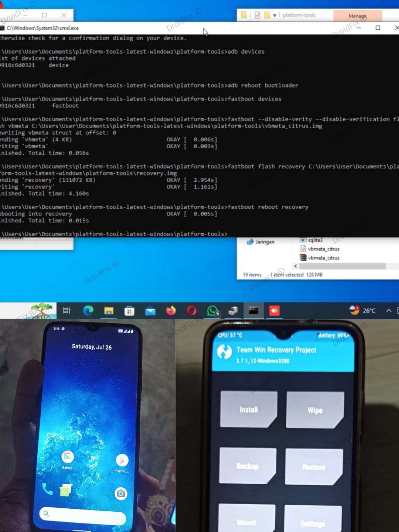Close the Command Prompt window
The width and height of the screenshot is (399, 532).
396,28
